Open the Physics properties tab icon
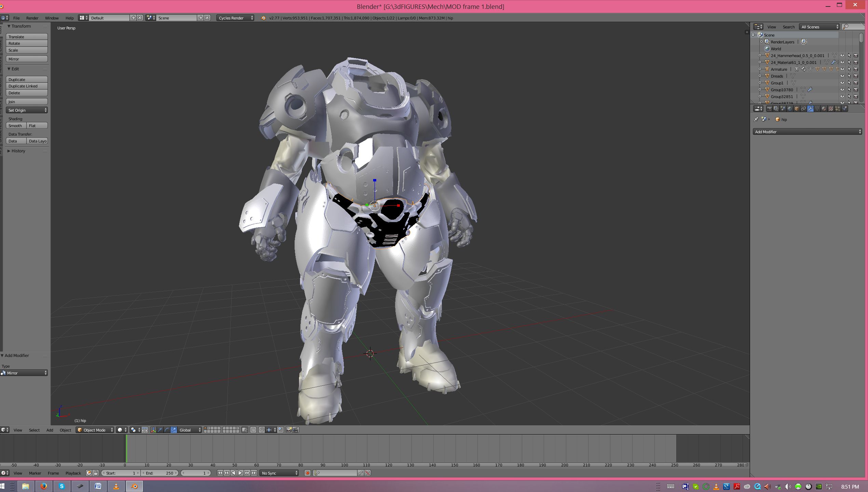Viewport: 868px width, 492px height. click(x=844, y=109)
